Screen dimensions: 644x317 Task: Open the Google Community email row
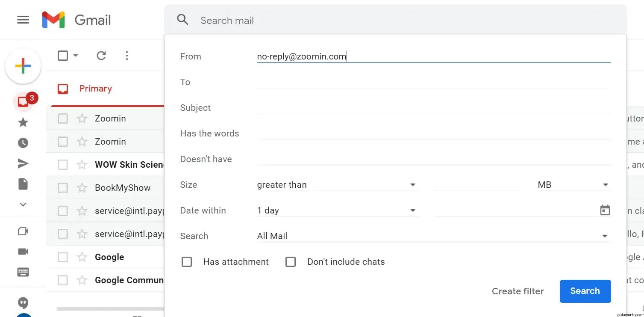pos(105,280)
